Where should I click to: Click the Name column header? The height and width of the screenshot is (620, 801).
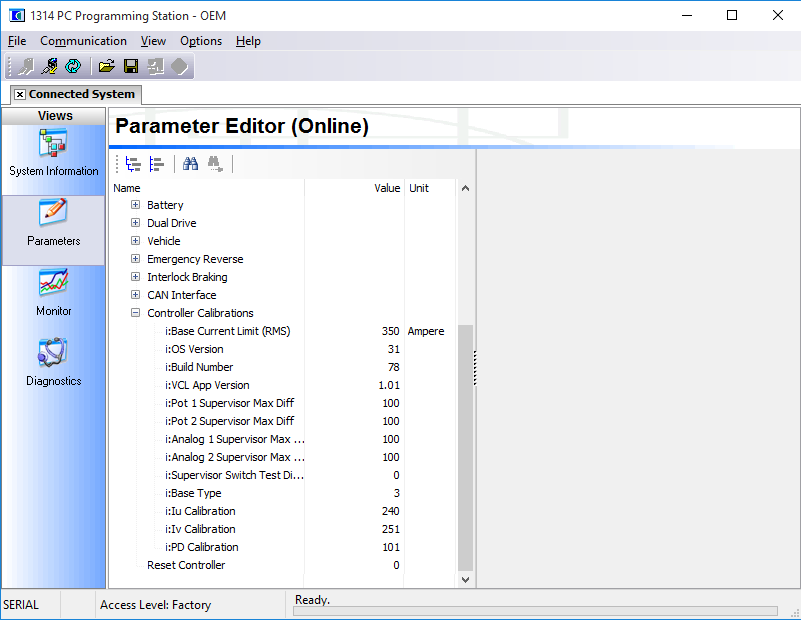coord(207,188)
